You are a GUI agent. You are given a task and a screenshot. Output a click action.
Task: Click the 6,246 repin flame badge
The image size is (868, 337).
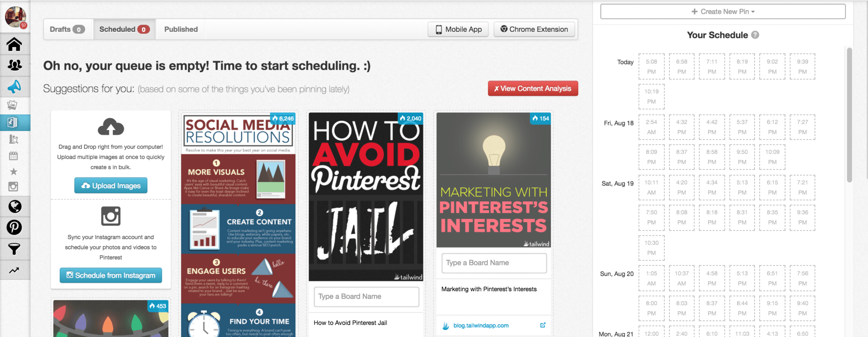pos(283,119)
